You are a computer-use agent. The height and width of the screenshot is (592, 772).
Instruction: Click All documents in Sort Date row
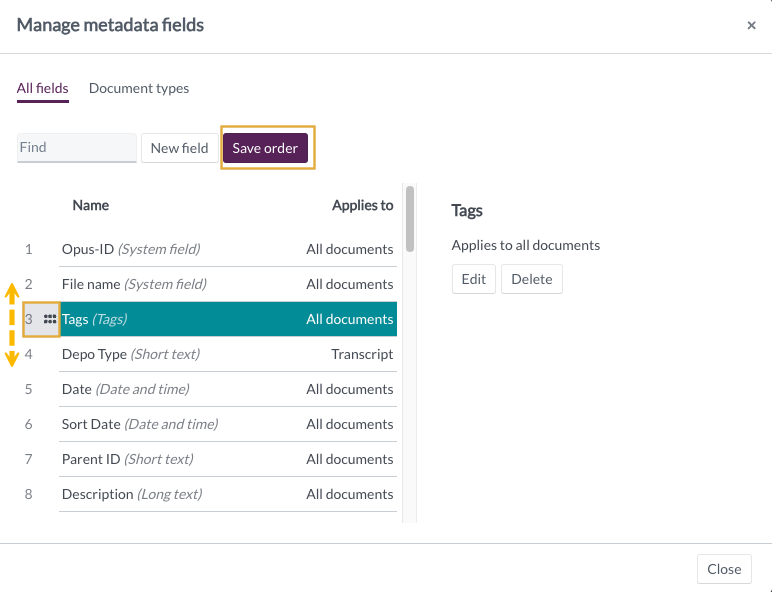pos(350,424)
